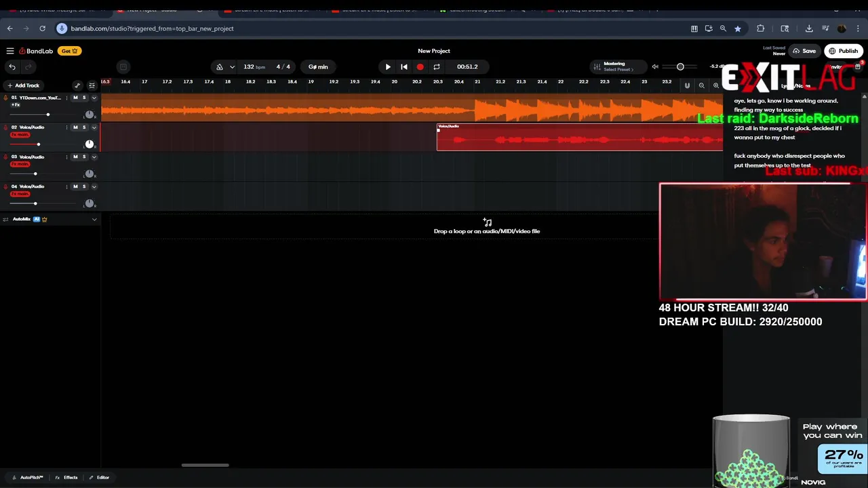
Task: Open track 02 options dots menu
Action: 66,127
